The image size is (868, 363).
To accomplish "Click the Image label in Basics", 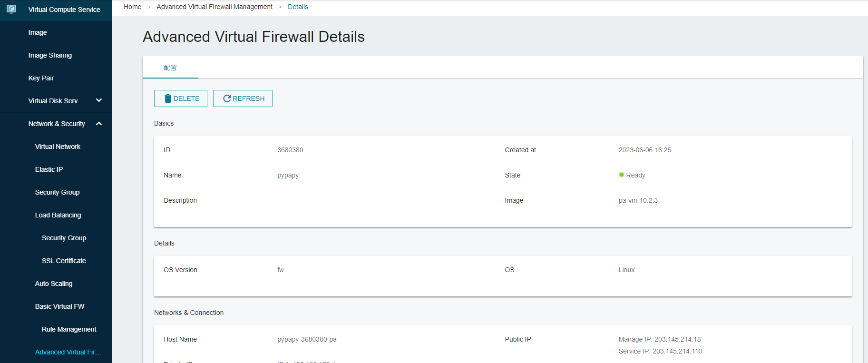I will tap(514, 200).
